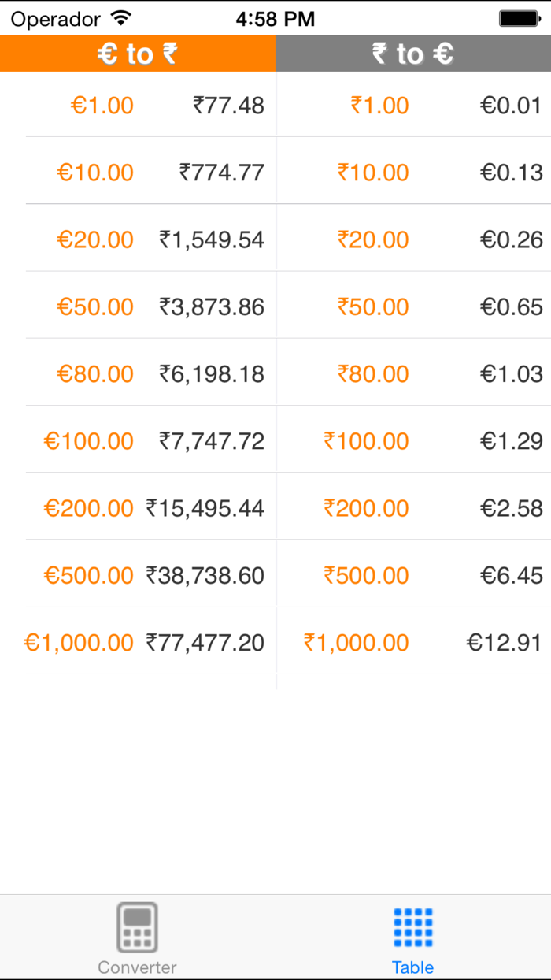Select the Converter calculator icon

pos(137,926)
